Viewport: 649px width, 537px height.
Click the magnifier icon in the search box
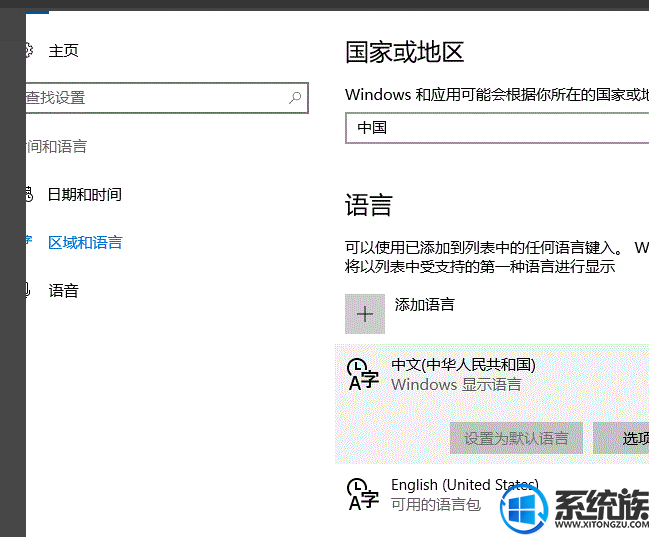pos(295,98)
